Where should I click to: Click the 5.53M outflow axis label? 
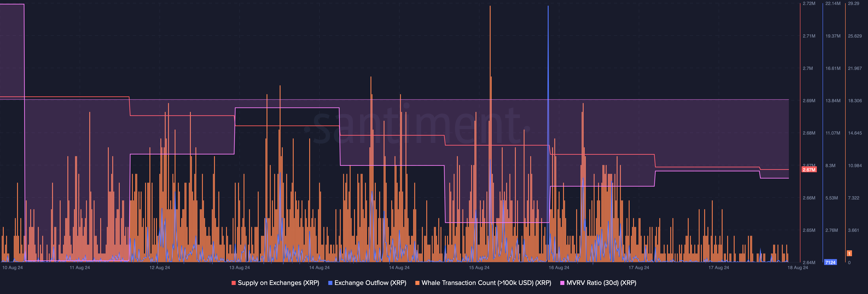(x=832, y=198)
